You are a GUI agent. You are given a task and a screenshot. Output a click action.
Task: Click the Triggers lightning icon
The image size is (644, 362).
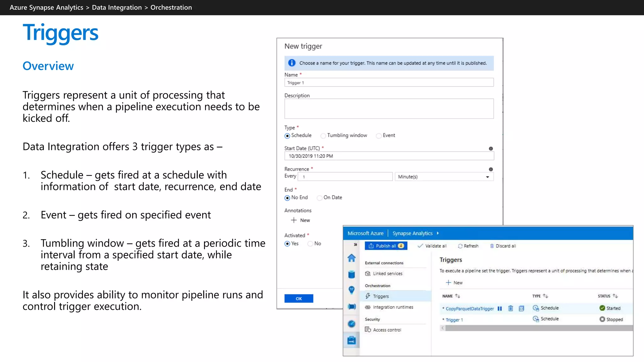point(368,296)
